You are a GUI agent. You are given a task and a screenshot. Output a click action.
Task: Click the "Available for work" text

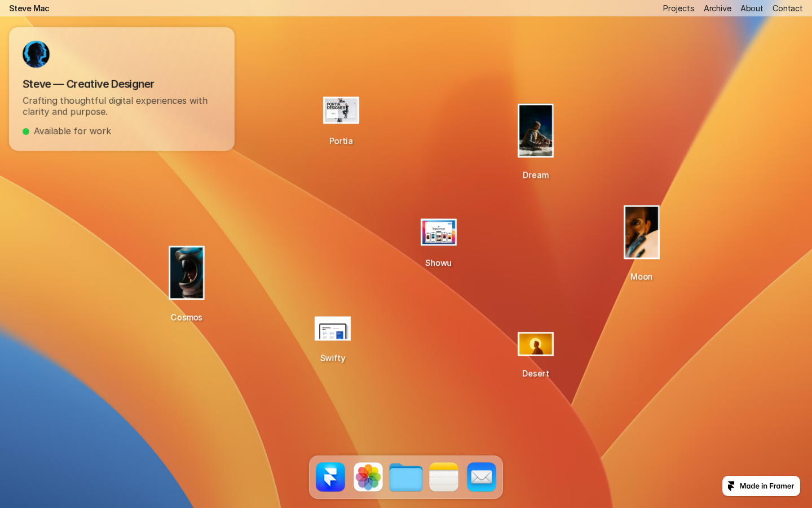72,131
